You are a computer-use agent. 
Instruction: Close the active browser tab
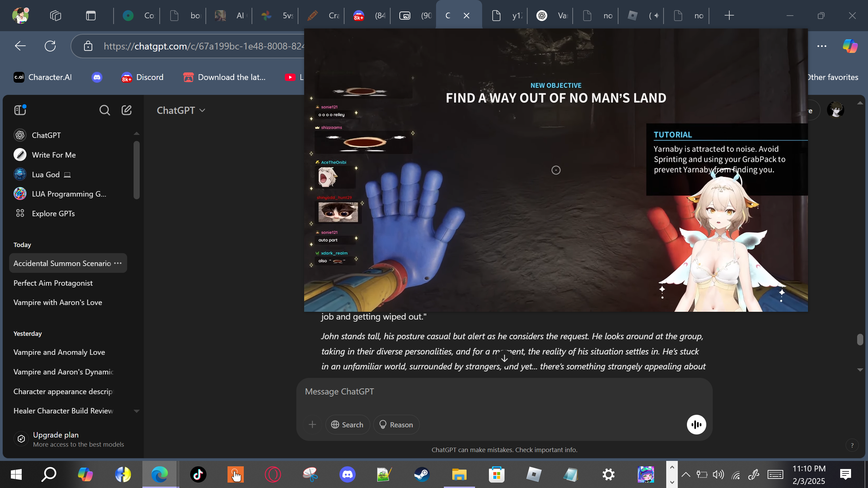467,16
